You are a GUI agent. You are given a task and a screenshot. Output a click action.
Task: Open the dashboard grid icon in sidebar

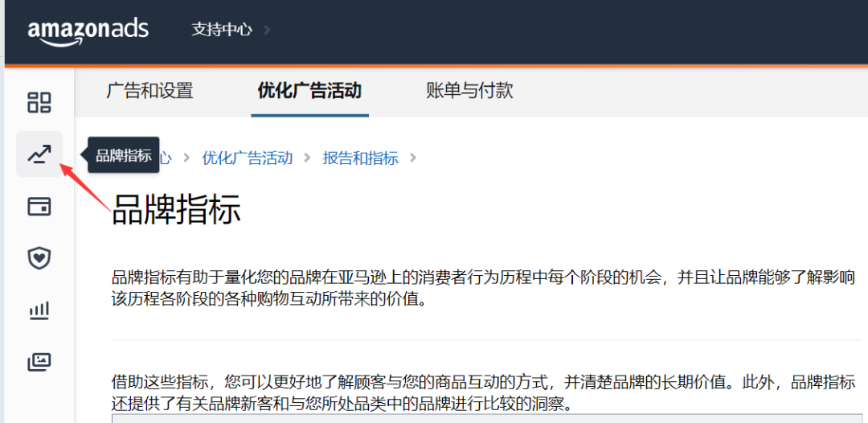(x=39, y=102)
